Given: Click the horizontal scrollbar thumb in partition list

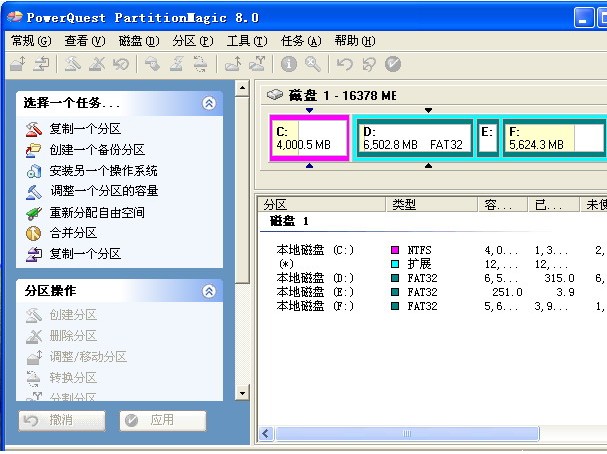Looking at the screenshot, I should coord(407,433).
